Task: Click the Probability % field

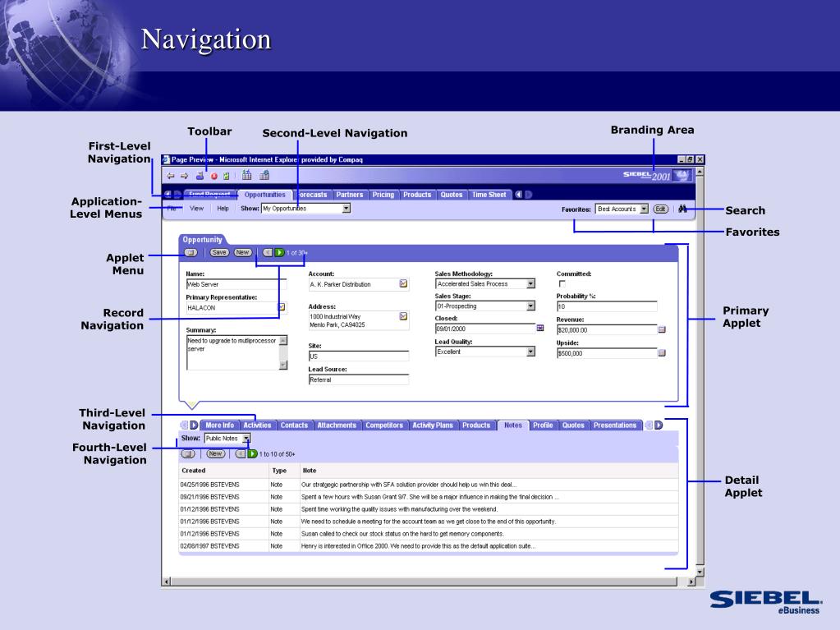Action: coord(607,306)
